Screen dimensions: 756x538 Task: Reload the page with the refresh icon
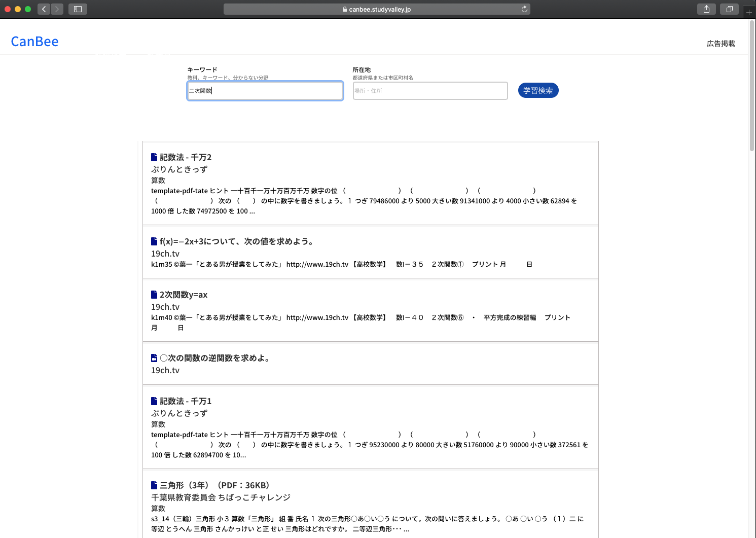[524, 9]
